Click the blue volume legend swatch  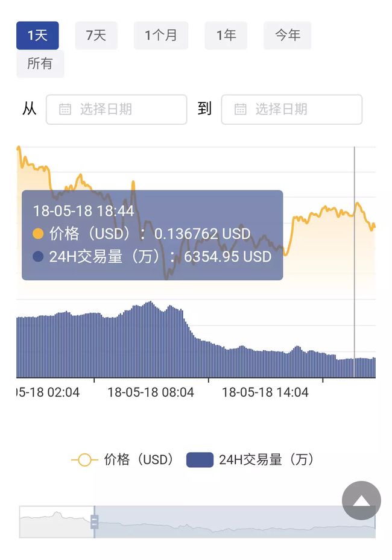pyautogui.click(x=200, y=460)
